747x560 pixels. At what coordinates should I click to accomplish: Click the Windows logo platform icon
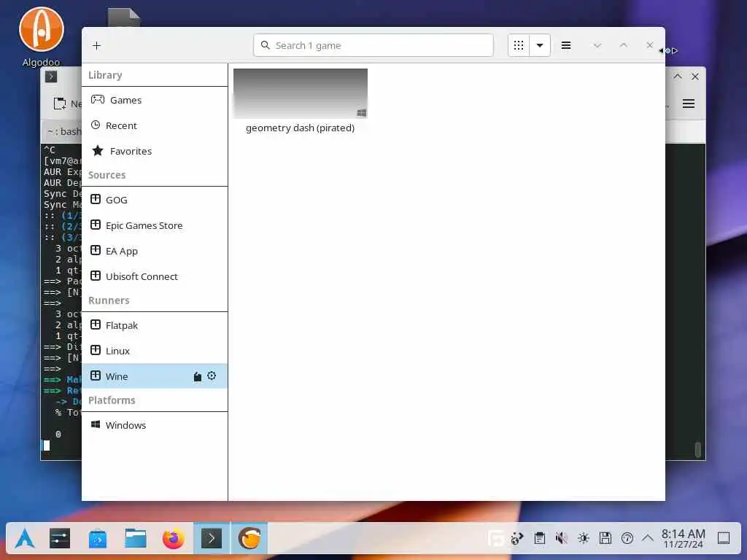[x=96, y=424]
